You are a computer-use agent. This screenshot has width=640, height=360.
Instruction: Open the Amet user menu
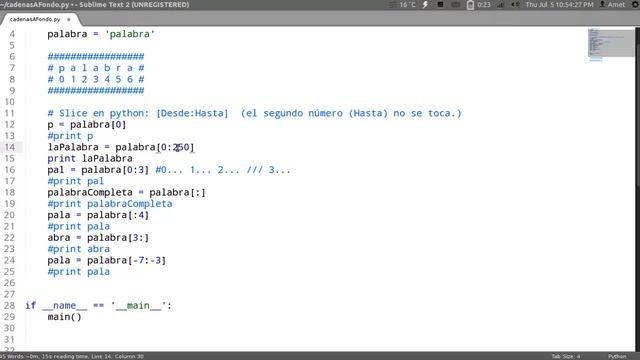[612, 4]
